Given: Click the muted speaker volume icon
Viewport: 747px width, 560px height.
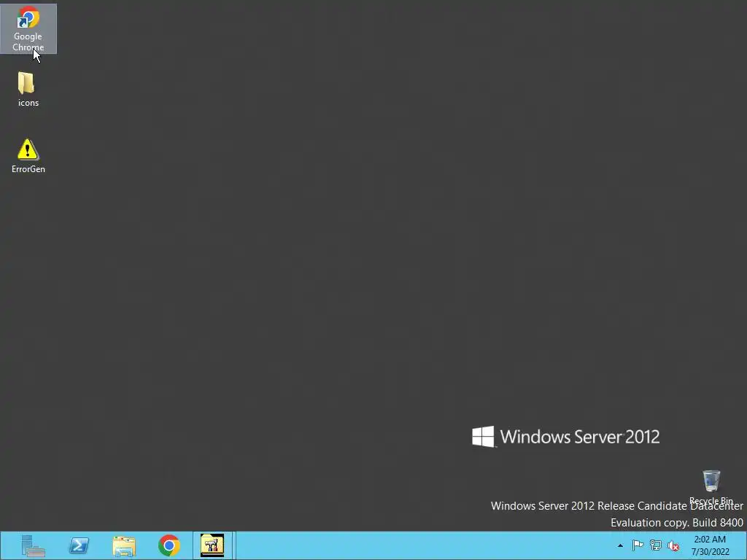Looking at the screenshot, I should coord(673,545).
